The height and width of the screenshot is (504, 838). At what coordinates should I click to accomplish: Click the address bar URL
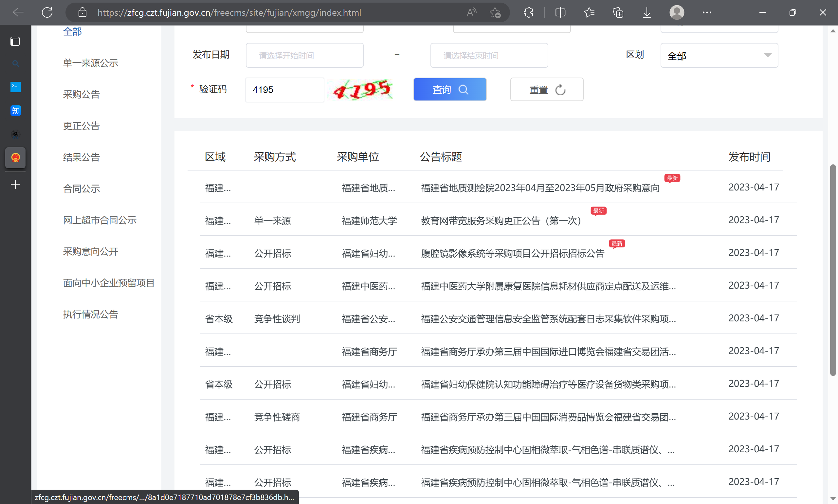click(x=229, y=12)
